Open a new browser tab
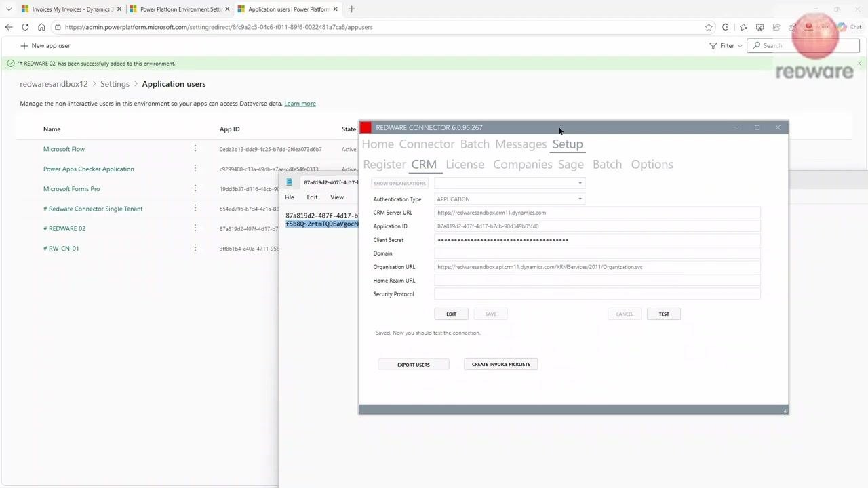Image resolution: width=868 pixels, height=488 pixels. 351,9
